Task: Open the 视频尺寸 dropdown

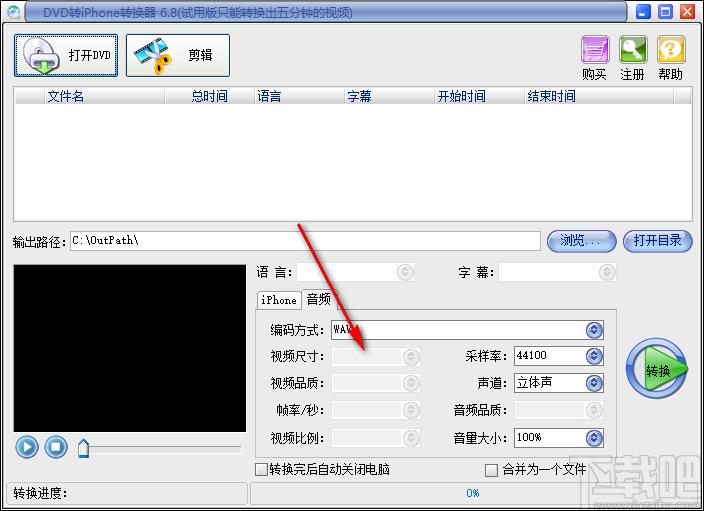Action: pyautogui.click(x=411, y=357)
